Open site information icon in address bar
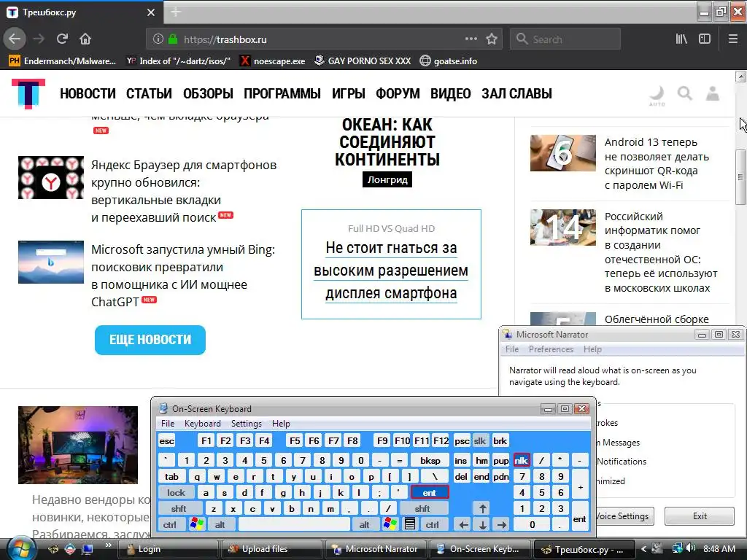The width and height of the screenshot is (747, 560). click(x=158, y=39)
